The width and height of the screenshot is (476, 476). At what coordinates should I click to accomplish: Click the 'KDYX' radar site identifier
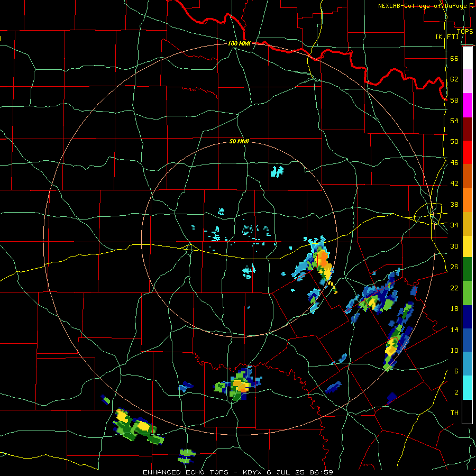coord(253,472)
